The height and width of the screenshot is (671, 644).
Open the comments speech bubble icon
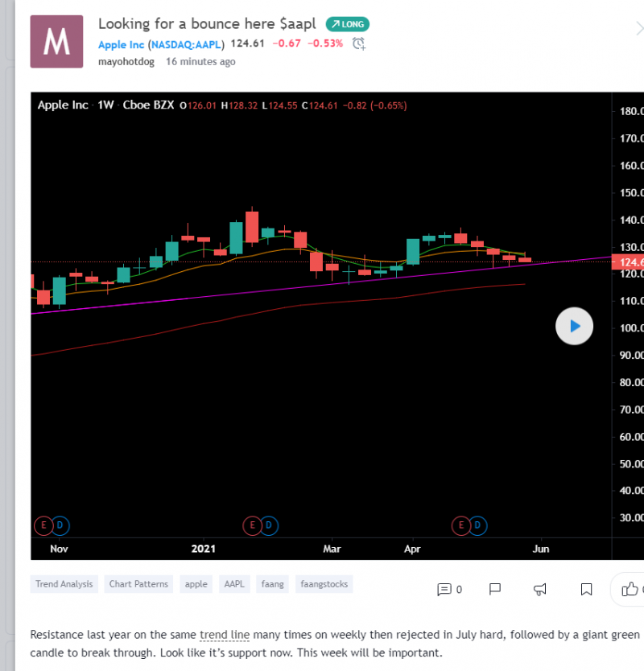[444, 590]
